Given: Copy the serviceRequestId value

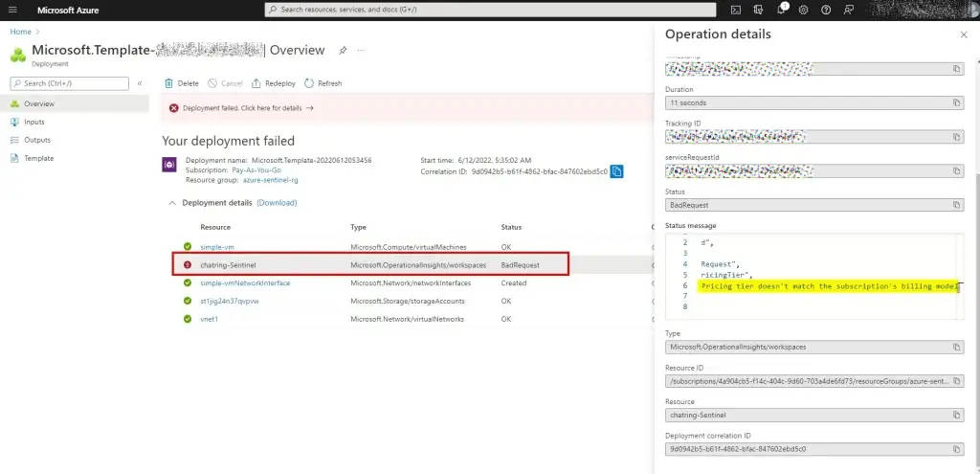Looking at the screenshot, I should pyautogui.click(x=956, y=170).
